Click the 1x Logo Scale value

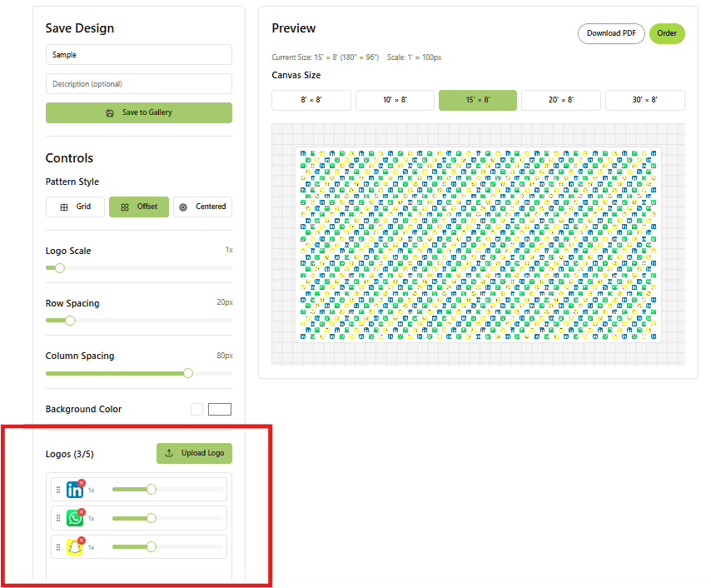coord(229,250)
